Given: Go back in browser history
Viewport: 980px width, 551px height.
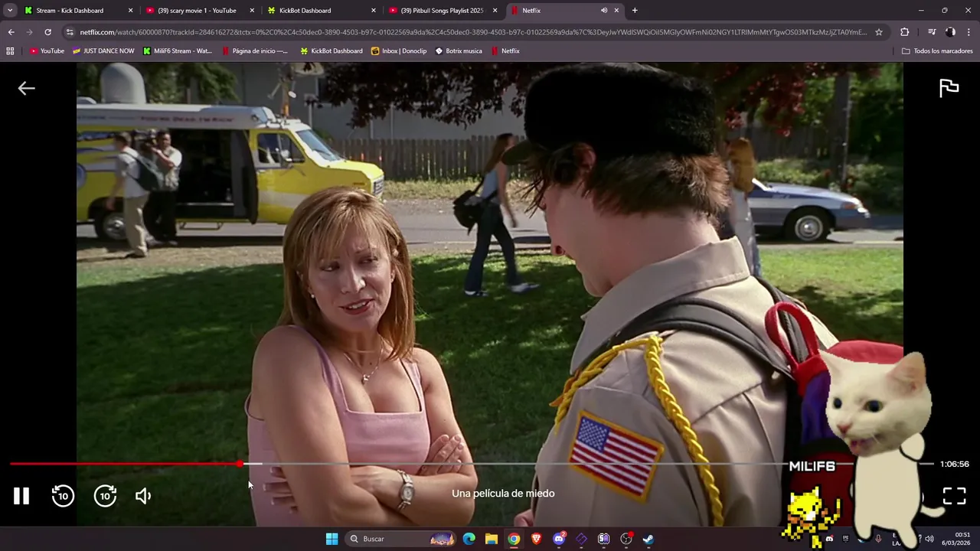Looking at the screenshot, I should 11,32.
